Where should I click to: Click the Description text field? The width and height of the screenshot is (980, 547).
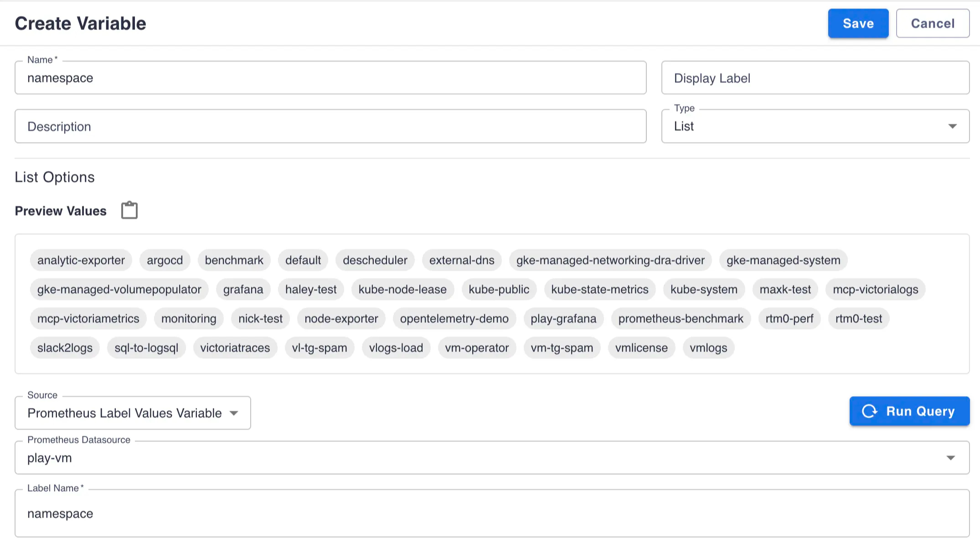[330, 126]
